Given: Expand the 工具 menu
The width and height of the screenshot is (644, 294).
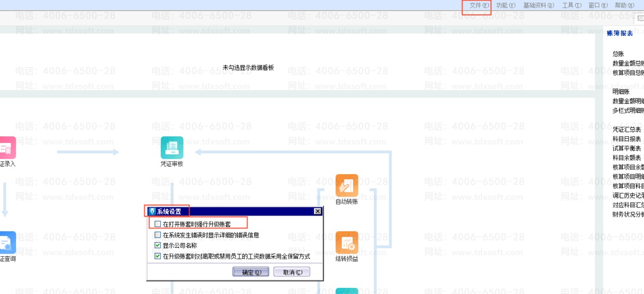Looking at the screenshot, I should [x=571, y=6].
